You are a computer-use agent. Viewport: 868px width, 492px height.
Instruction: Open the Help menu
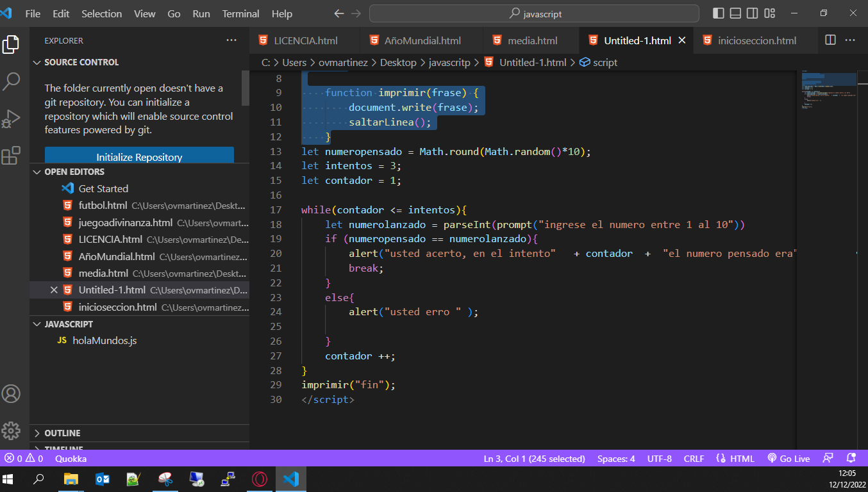[x=282, y=13]
